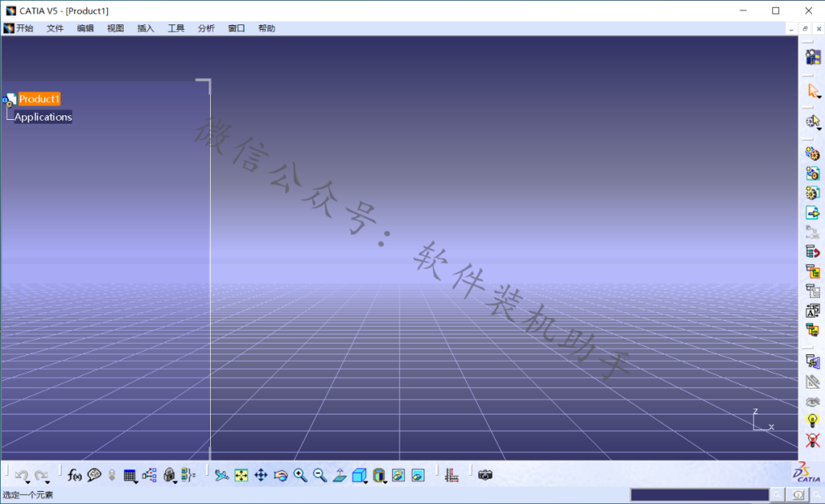
Task: Click the Zoom Out magnifier
Action: [x=320, y=476]
